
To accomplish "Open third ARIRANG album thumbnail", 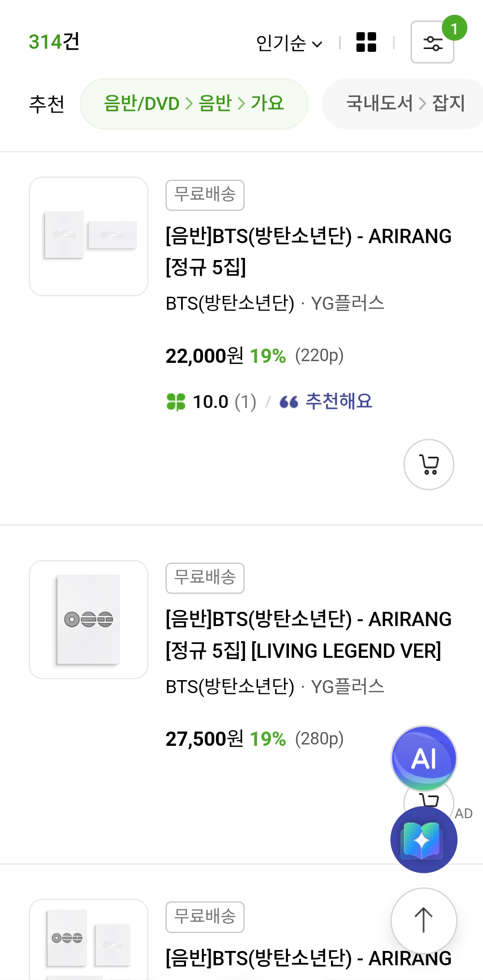I will [x=89, y=938].
